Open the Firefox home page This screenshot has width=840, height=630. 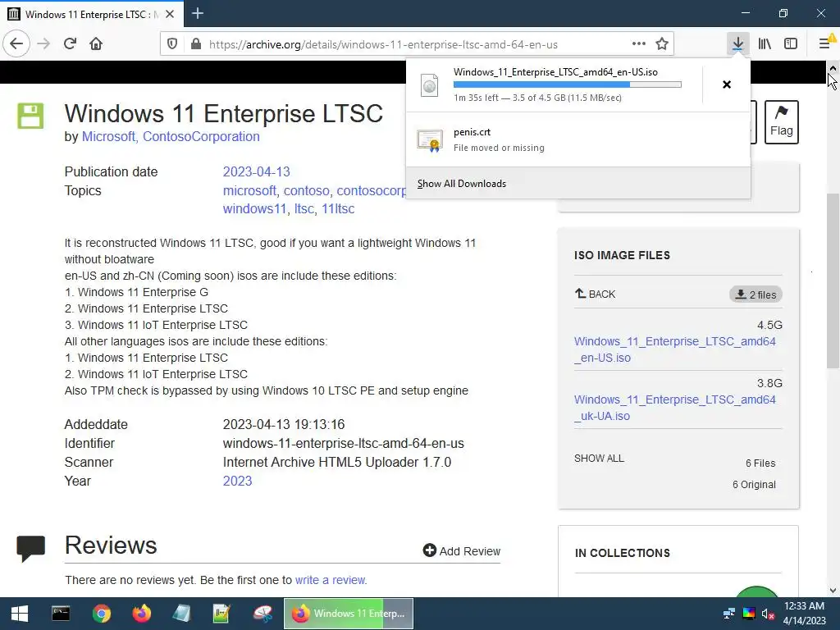[x=96, y=44]
